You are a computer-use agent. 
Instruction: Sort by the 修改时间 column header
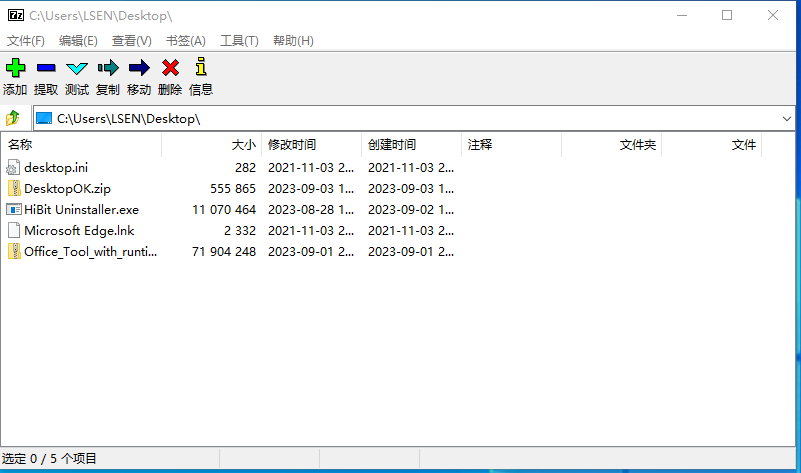[312, 145]
